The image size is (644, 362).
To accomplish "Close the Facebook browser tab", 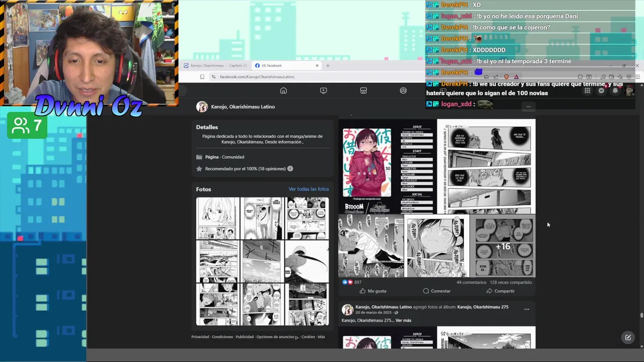I will coord(317,65).
